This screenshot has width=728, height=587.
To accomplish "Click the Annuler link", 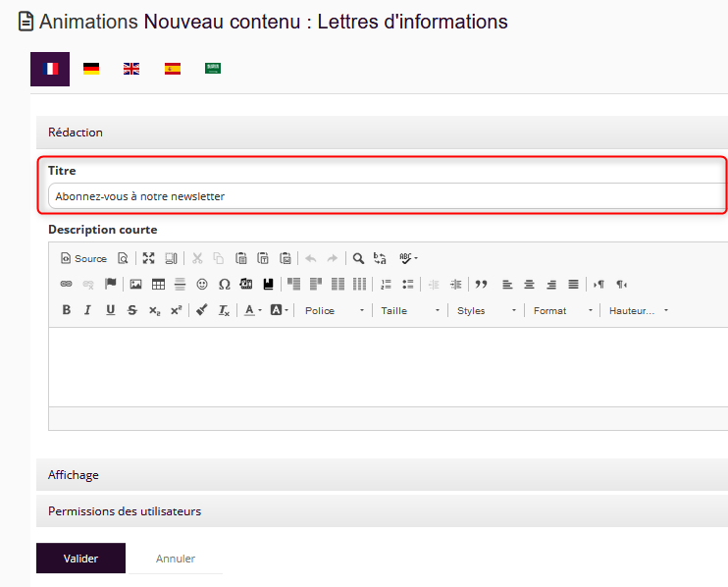I will pyautogui.click(x=176, y=559).
